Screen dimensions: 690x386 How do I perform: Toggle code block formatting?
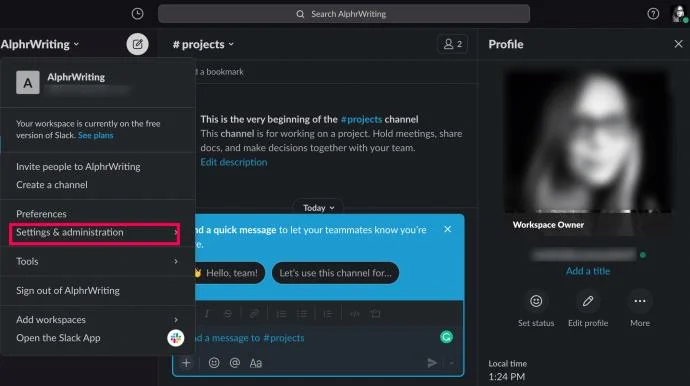point(375,314)
